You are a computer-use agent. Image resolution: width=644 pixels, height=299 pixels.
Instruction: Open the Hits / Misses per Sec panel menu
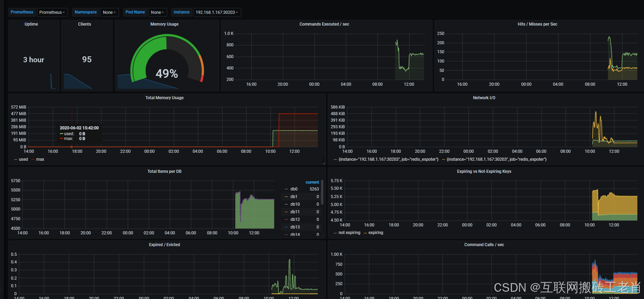click(537, 24)
